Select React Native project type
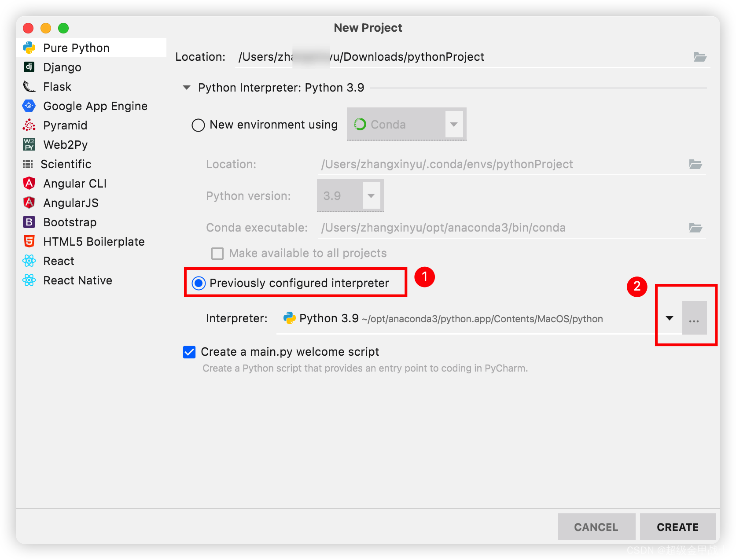This screenshot has height=560, width=736. click(x=91, y=280)
